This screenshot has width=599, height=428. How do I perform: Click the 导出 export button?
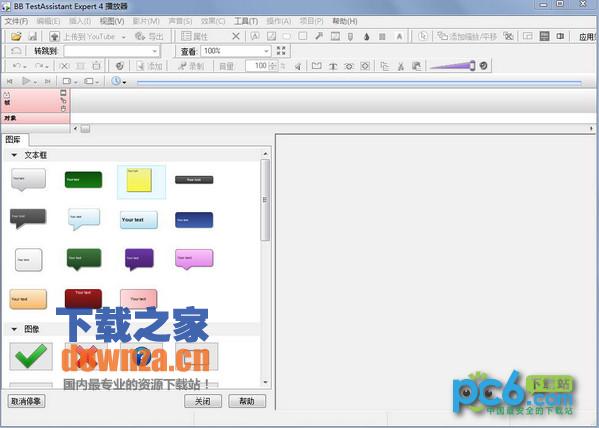pos(149,36)
